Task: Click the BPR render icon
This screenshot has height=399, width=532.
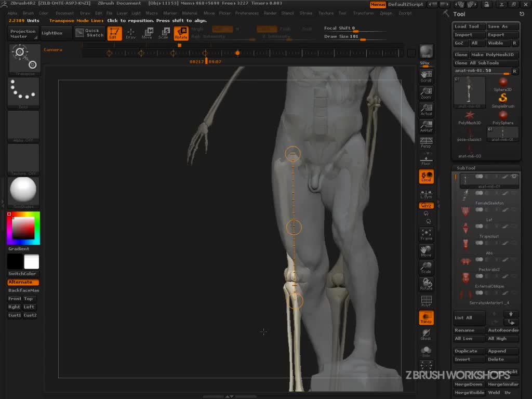Action: (426, 51)
